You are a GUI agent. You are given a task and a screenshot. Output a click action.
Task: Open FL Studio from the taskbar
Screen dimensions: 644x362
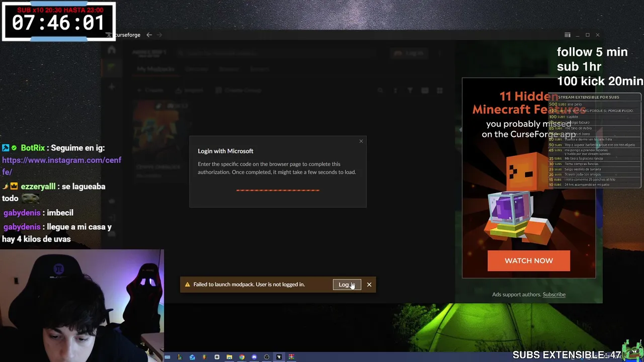(x=204, y=357)
